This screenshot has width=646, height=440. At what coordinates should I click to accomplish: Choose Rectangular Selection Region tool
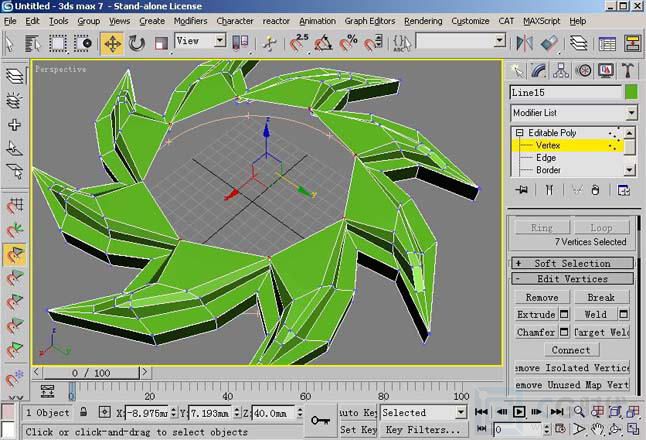pyautogui.click(x=58, y=43)
